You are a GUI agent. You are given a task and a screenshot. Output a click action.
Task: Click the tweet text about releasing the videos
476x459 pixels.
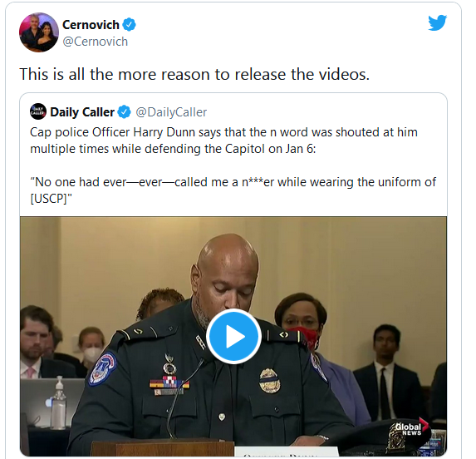[x=194, y=74]
